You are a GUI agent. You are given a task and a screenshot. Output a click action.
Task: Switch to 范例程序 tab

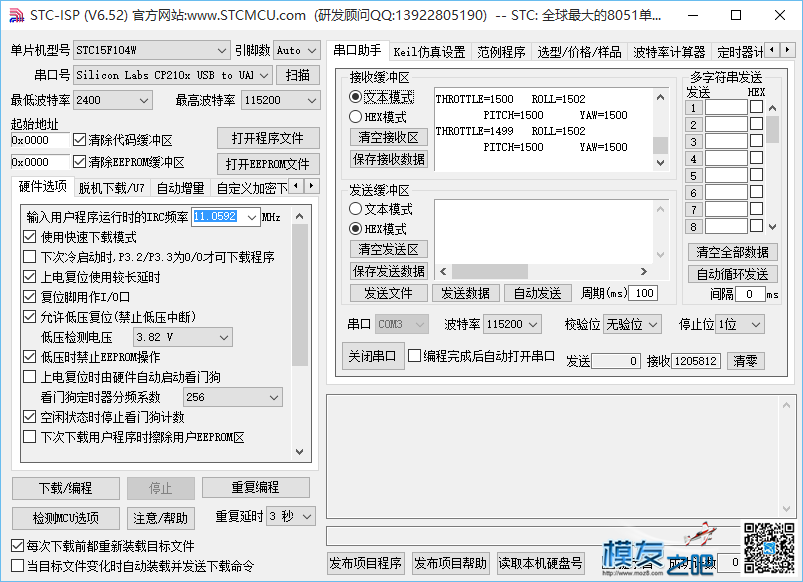pyautogui.click(x=501, y=52)
